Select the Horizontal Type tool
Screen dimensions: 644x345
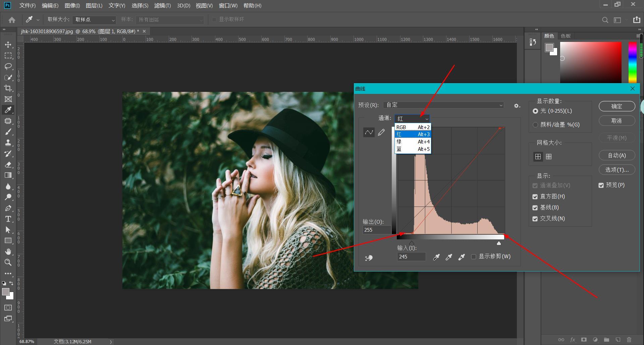point(8,219)
